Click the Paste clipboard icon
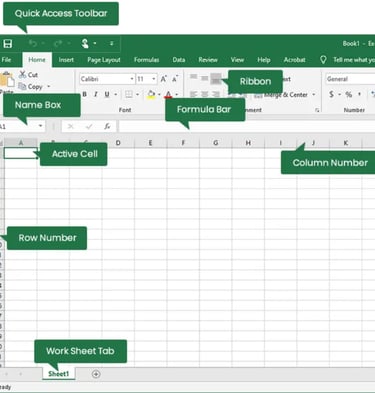This screenshot has height=393, width=375. 7,80
